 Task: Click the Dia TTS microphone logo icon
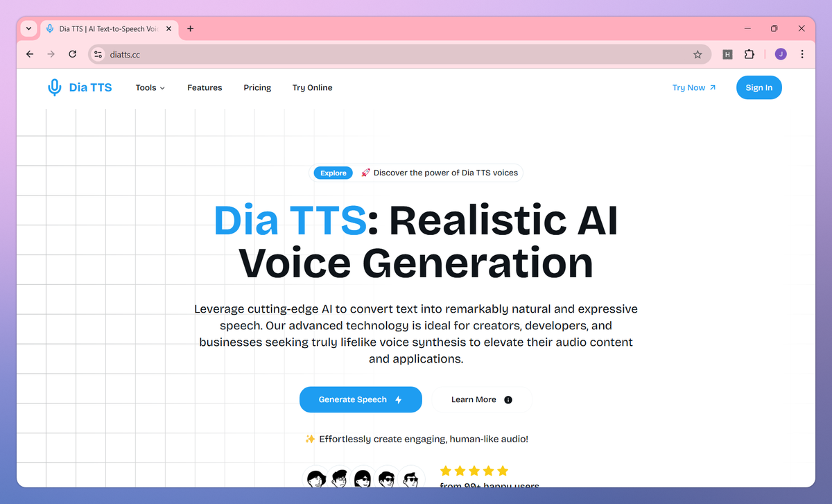click(54, 87)
